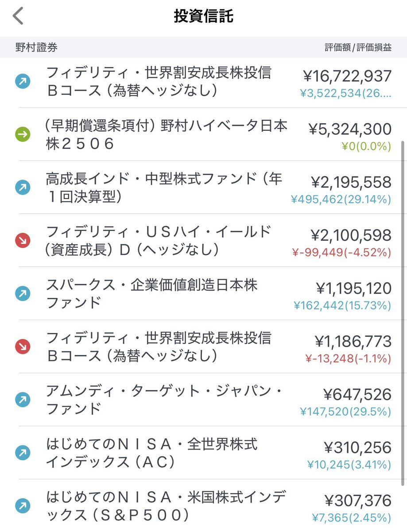Viewport: 407px width, 532px height.
Task: Tap the green sideways-arrow icon for 野村ハイベータ日本株
Action: tap(23, 134)
